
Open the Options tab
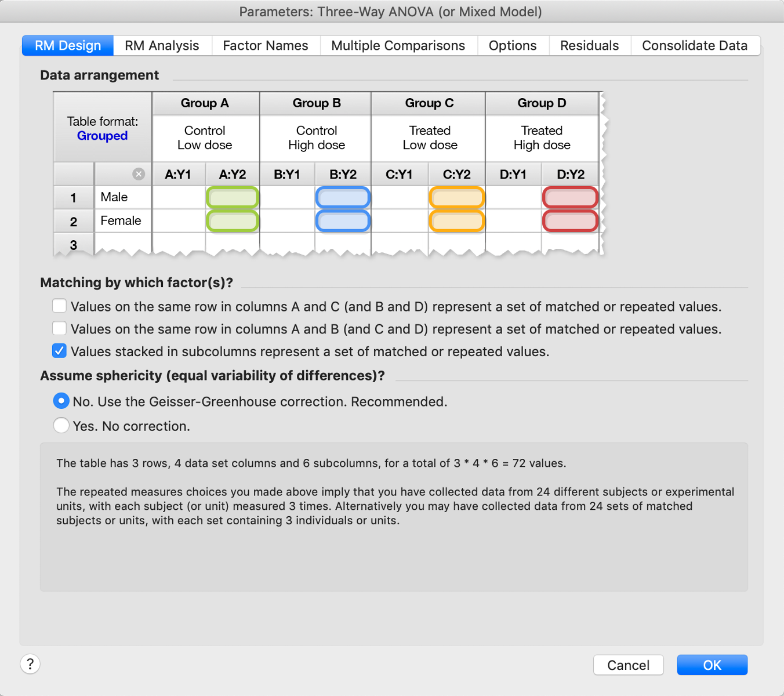pos(513,45)
